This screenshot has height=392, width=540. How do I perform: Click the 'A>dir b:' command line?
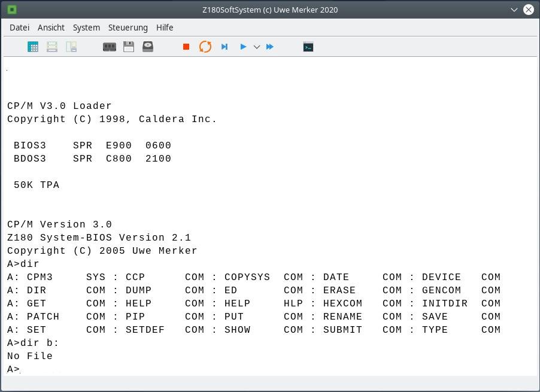click(33, 343)
